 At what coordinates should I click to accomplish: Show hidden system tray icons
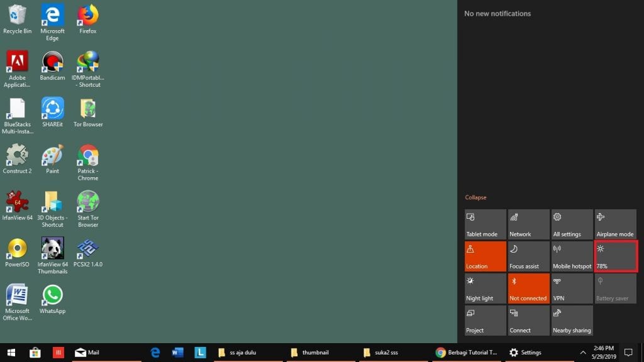tap(583, 353)
